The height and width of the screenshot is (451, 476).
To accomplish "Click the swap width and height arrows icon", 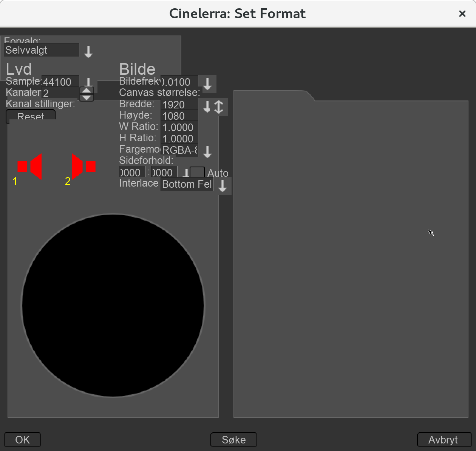I will [219, 107].
